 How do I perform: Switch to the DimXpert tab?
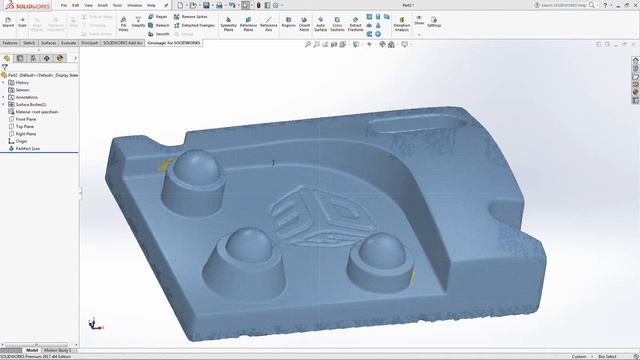point(89,43)
